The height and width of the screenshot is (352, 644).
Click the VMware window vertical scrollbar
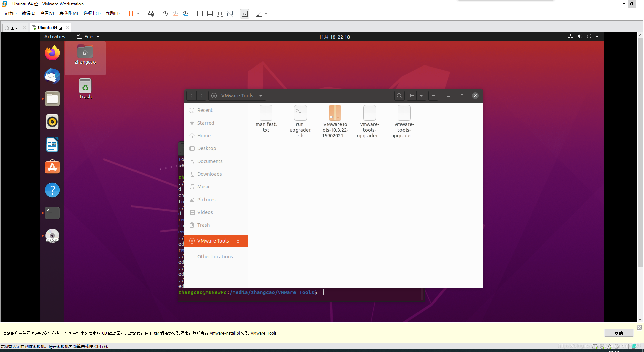click(640, 152)
